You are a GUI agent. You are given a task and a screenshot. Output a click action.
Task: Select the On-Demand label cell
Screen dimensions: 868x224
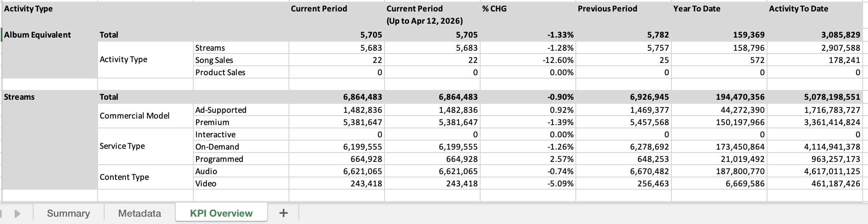pyautogui.click(x=217, y=147)
